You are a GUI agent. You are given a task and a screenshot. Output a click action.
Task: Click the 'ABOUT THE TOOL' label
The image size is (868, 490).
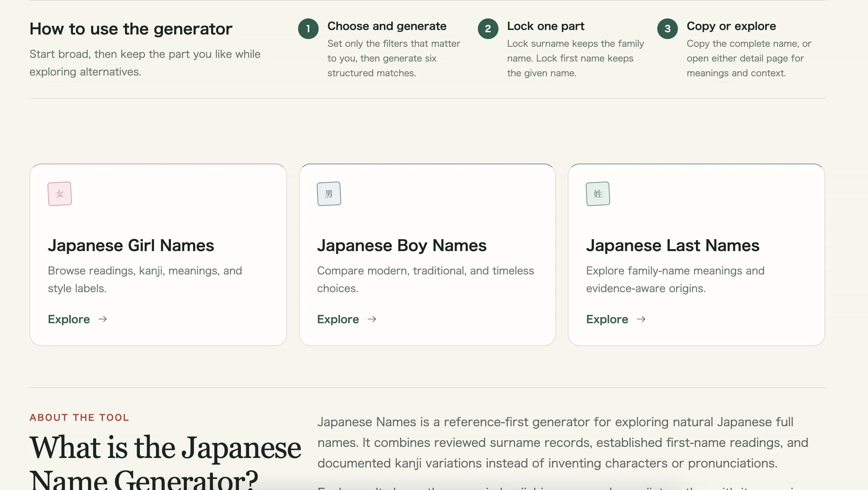coord(79,417)
